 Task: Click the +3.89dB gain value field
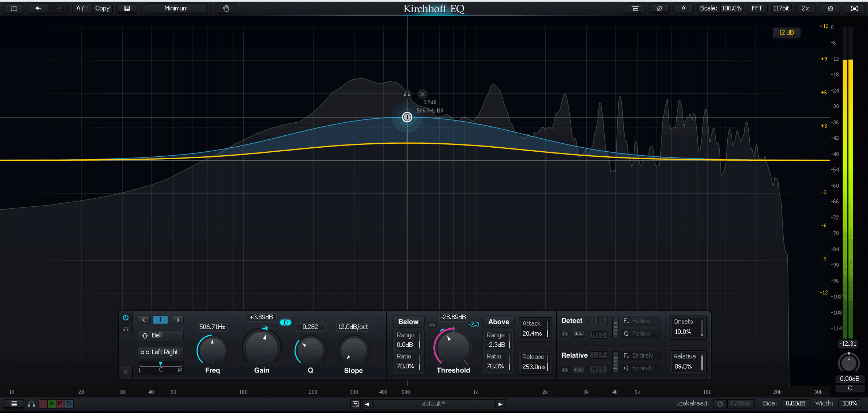(261, 317)
